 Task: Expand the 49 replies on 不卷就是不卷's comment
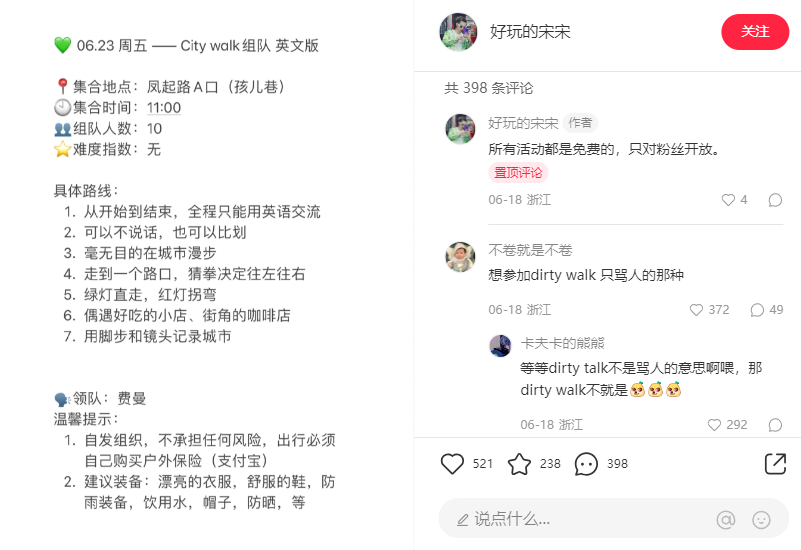click(x=766, y=310)
